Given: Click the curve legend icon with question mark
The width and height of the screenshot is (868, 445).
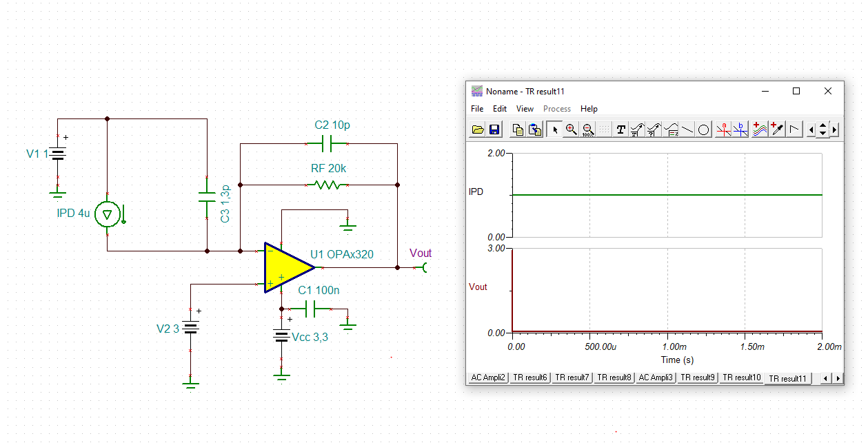Looking at the screenshot, I should pyautogui.click(x=654, y=130).
